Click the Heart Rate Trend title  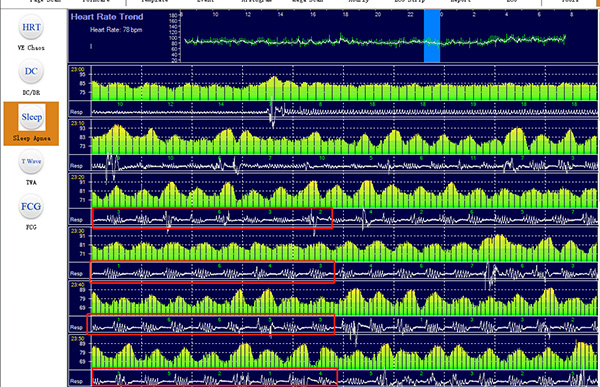tap(107, 17)
